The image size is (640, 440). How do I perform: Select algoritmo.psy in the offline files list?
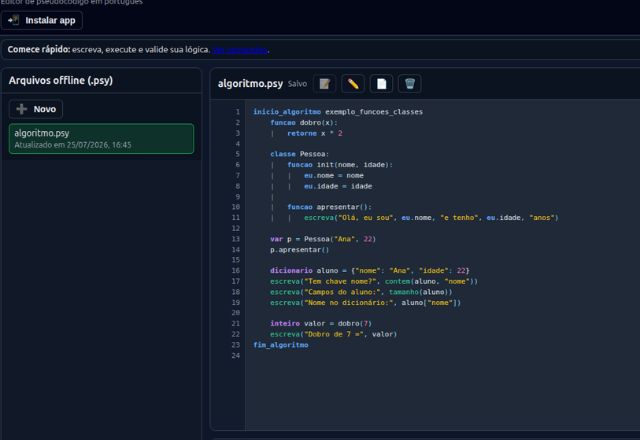101,139
